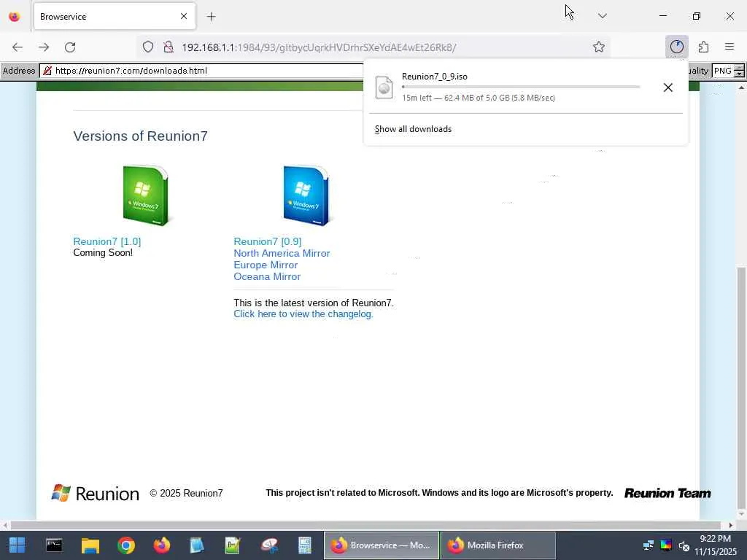This screenshot has width=747, height=560.
Task: Launch Google Chrome from taskbar
Action: pos(126,545)
